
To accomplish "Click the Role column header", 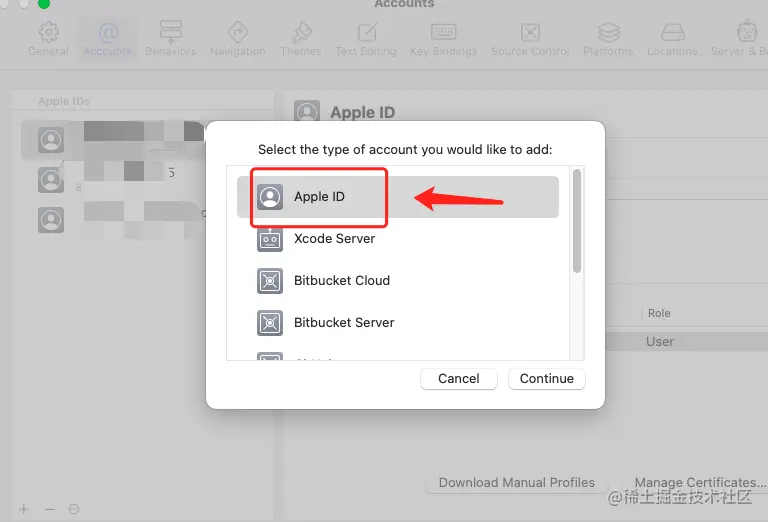I will pos(659,313).
